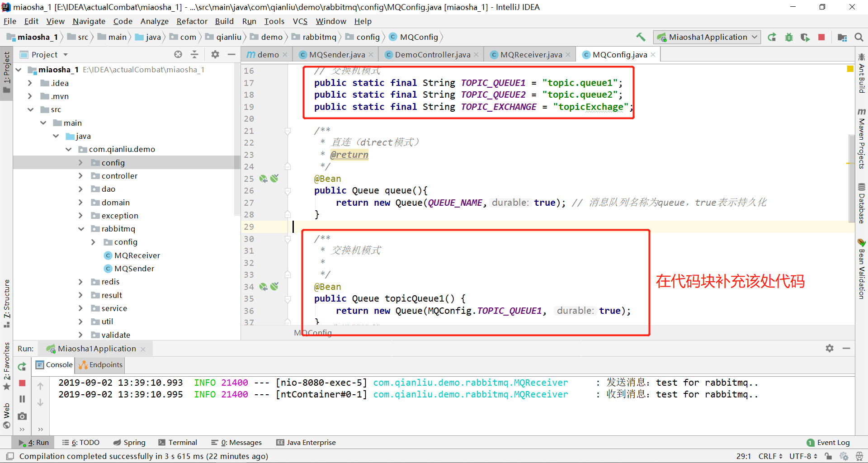Toggle the Structure tool window
Viewport: 868px width, 463px height.
6,303
